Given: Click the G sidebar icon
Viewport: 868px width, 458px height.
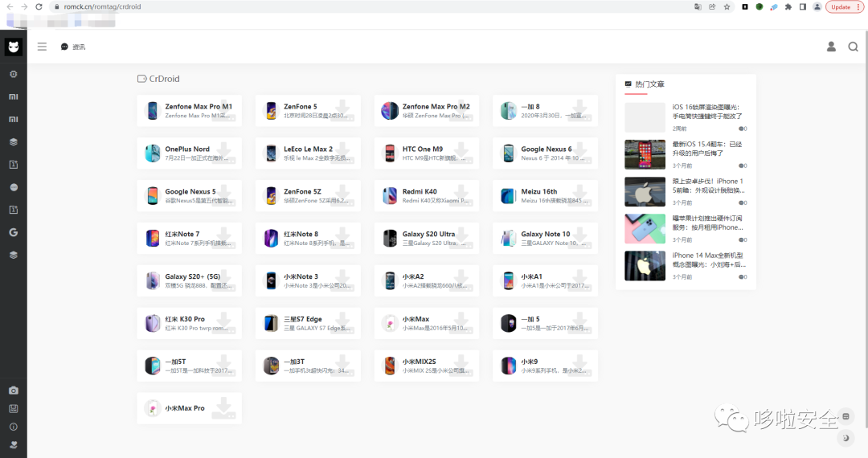Looking at the screenshot, I should [x=14, y=232].
